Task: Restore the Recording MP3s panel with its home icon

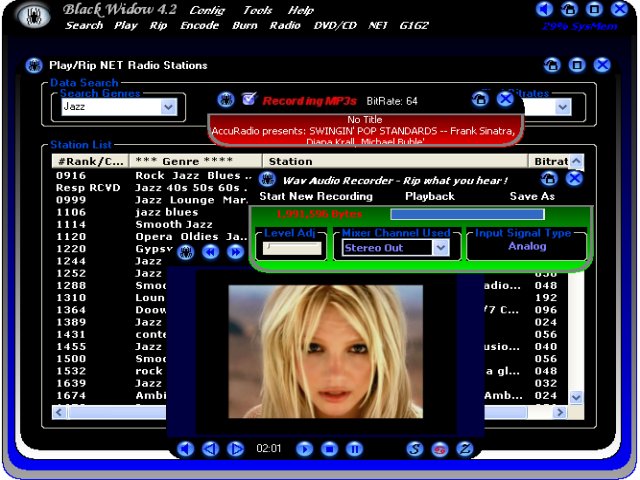Action: coord(480,99)
